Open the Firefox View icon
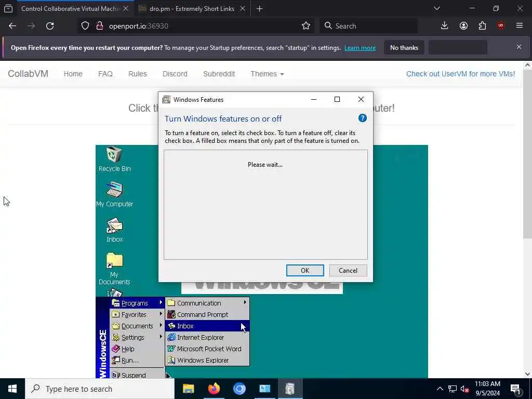This screenshot has height=399, width=532. point(8,9)
